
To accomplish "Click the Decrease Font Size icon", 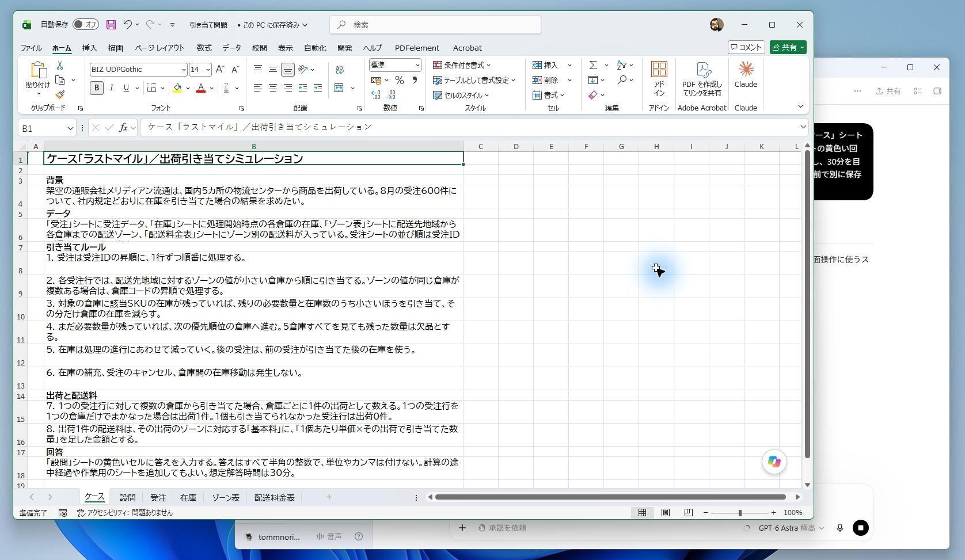I will pos(235,70).
